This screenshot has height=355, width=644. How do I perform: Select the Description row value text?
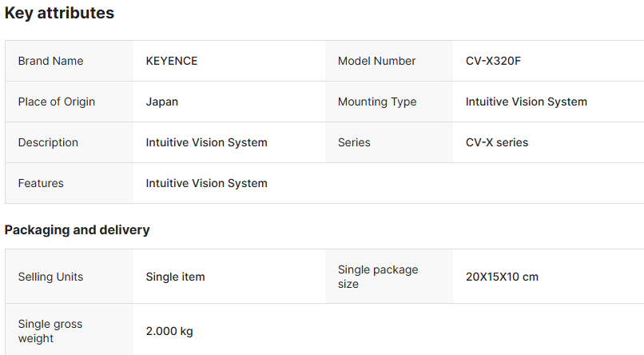coord(206,142)
